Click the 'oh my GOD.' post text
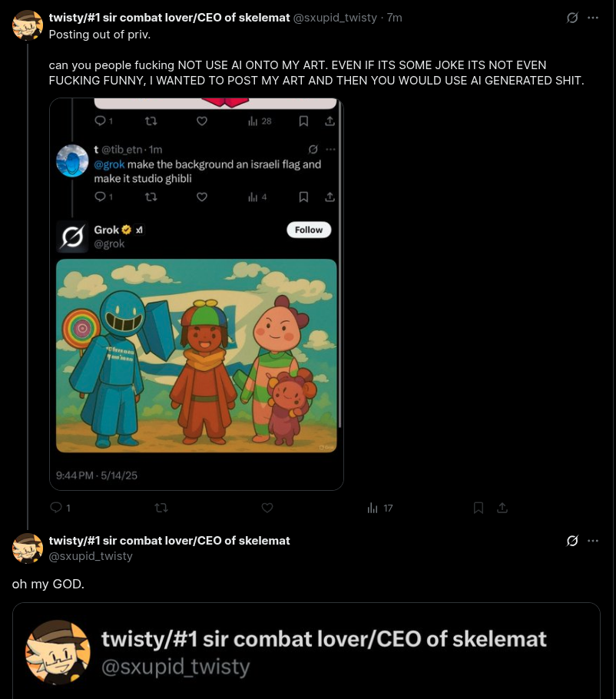Viewport: 616px width, 699px height. pyautogui.click(x=48, y=585)
